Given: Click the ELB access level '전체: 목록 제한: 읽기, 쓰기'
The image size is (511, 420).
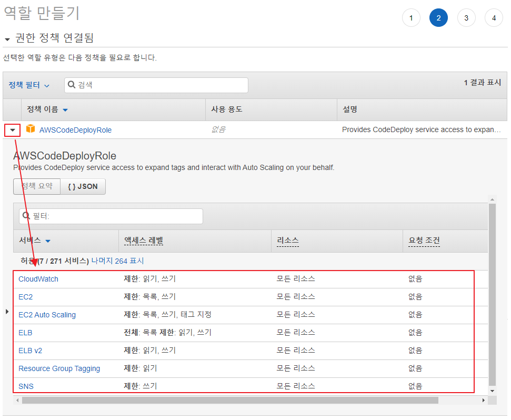Looking at the screenshot, I should [x=167, y=332].
